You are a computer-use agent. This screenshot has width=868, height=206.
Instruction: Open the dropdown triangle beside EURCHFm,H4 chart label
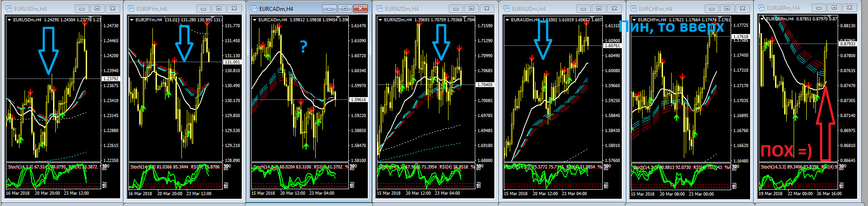point(634,20)
